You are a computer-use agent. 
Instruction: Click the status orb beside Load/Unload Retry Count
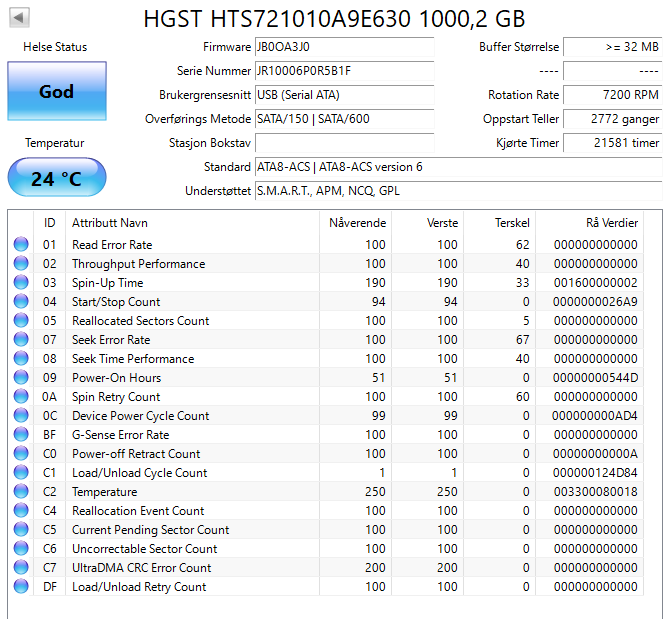(21, 587)
